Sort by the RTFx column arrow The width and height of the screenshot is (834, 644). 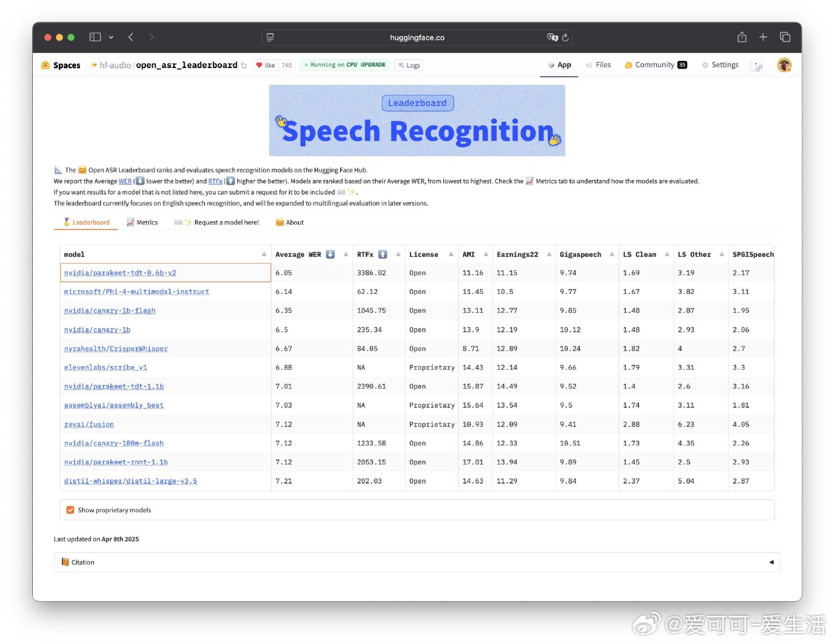click(398, 255)
